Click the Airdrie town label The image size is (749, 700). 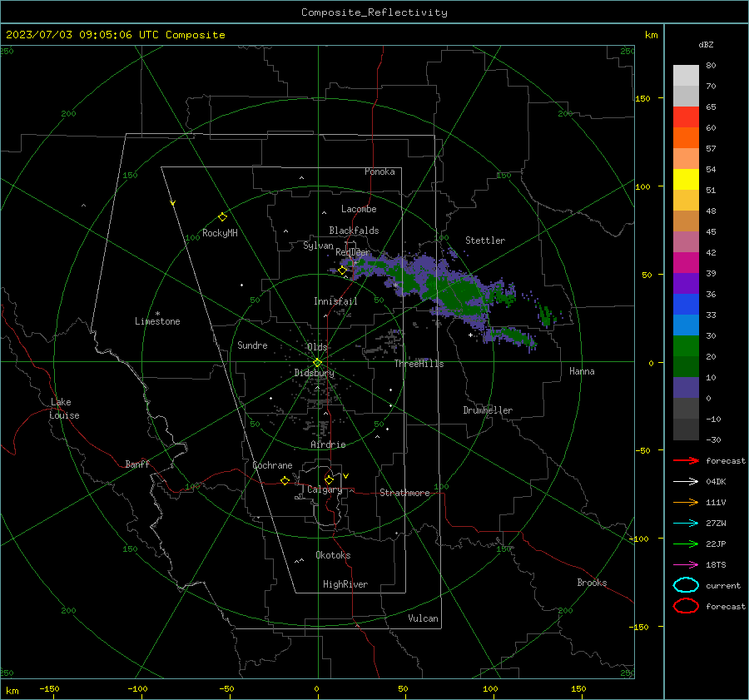click(x=328, y=444)
